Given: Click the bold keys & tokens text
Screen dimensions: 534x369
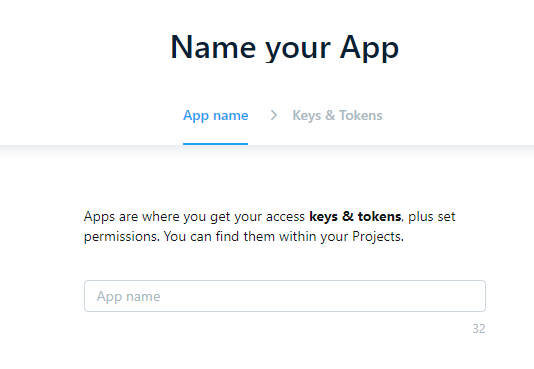Looking at the screenshot, I should (x=355, y=216).
